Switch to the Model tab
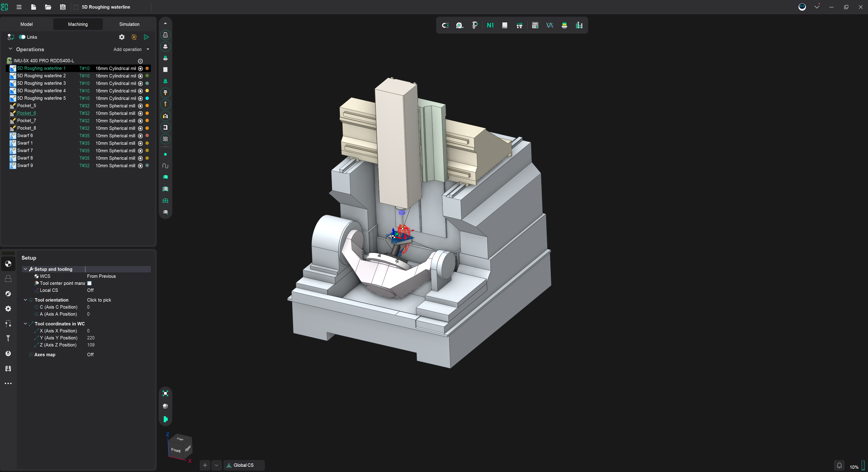The height and width of the screenshot is (472, 868). click(x=26, y=24)
